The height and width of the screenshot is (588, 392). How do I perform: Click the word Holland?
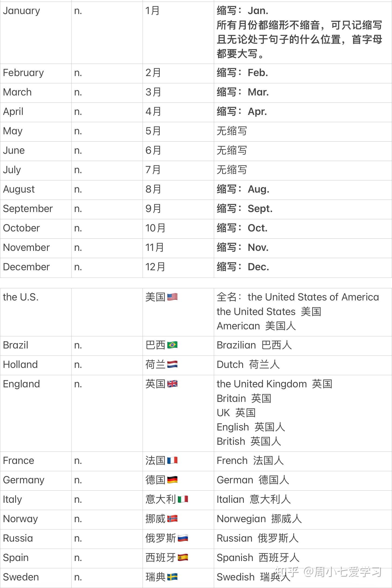(x=20, y=364)
